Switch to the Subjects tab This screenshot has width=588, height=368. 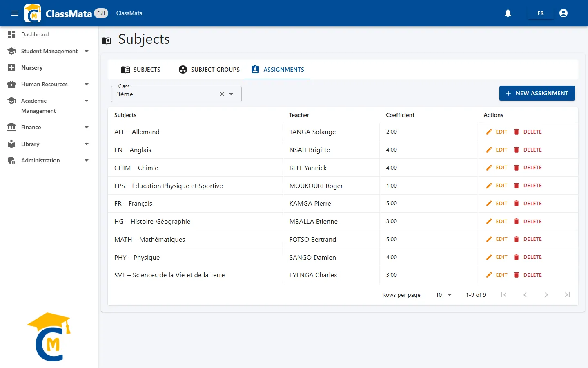click(x=140, y=70)
